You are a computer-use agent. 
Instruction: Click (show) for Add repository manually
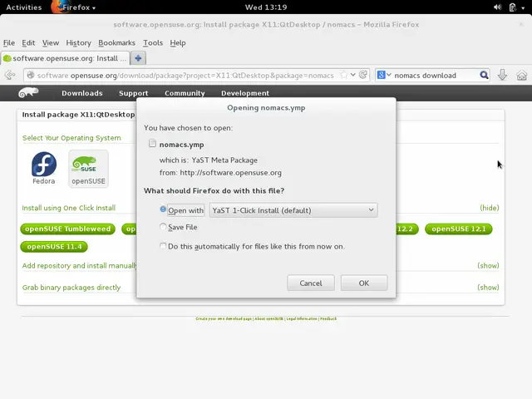pyautogui.click(x=488, y=265)
